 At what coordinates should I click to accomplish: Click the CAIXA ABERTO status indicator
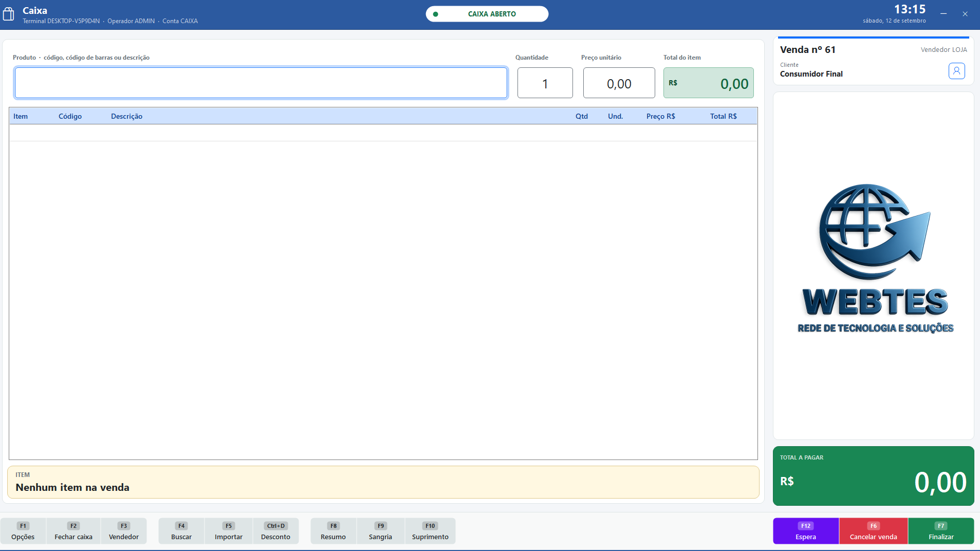487,14
